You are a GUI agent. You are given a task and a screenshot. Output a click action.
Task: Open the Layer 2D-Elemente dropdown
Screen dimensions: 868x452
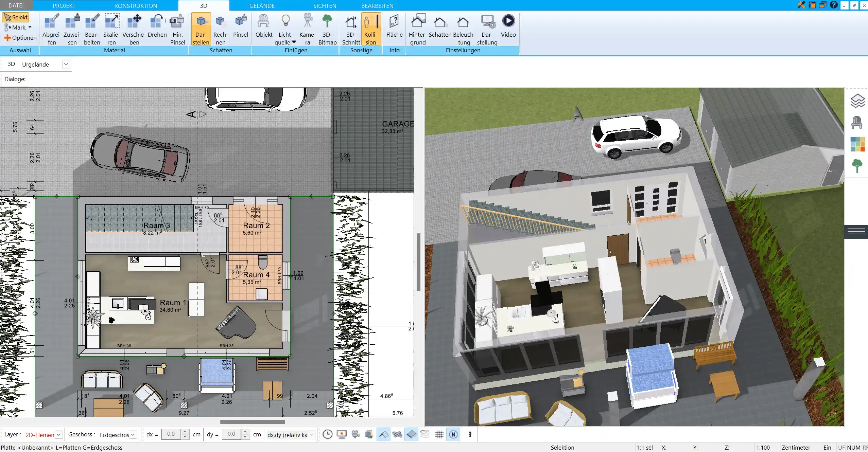click(x=58, y=435)
